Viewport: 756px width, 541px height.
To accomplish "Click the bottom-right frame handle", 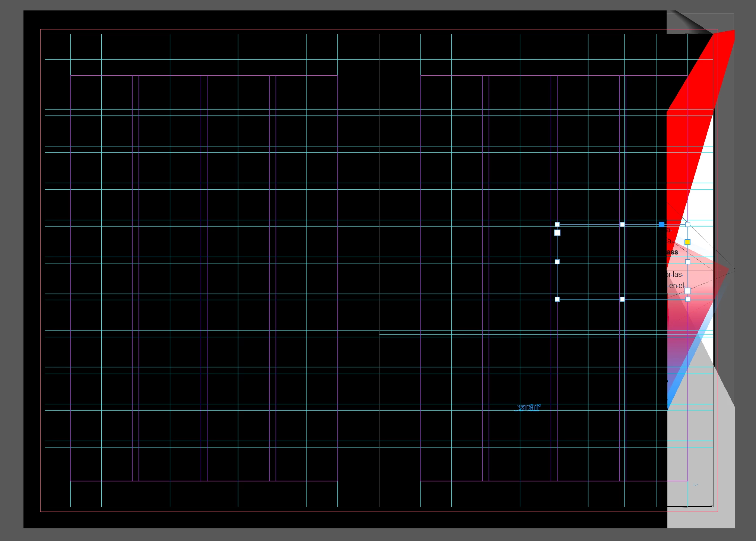I will pyautogui.click(x=687, y=299).
